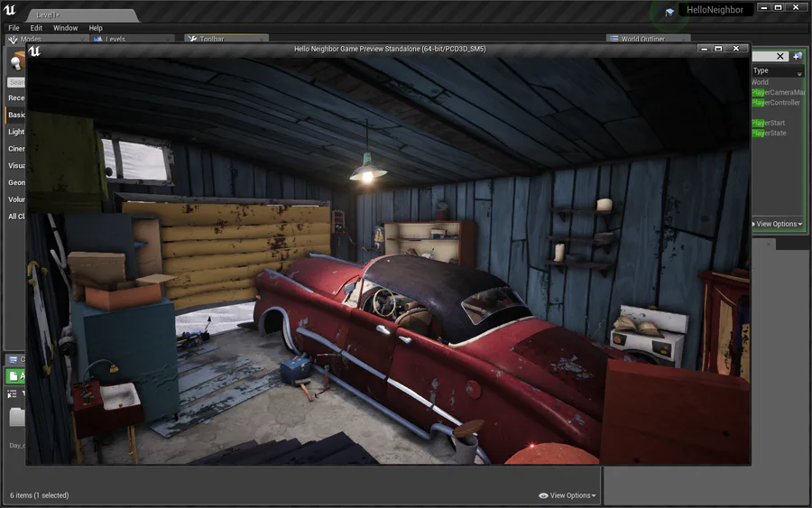Open the Type column dropdown arrow

pos(799,74)
